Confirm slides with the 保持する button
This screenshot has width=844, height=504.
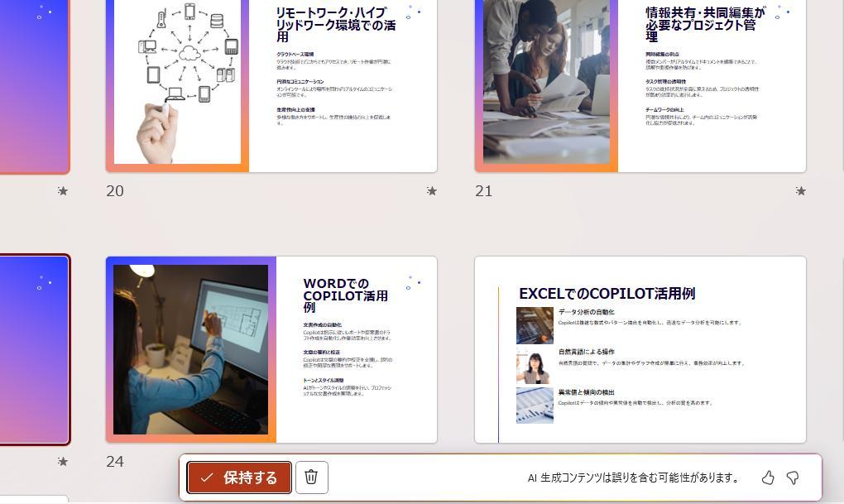239,477
